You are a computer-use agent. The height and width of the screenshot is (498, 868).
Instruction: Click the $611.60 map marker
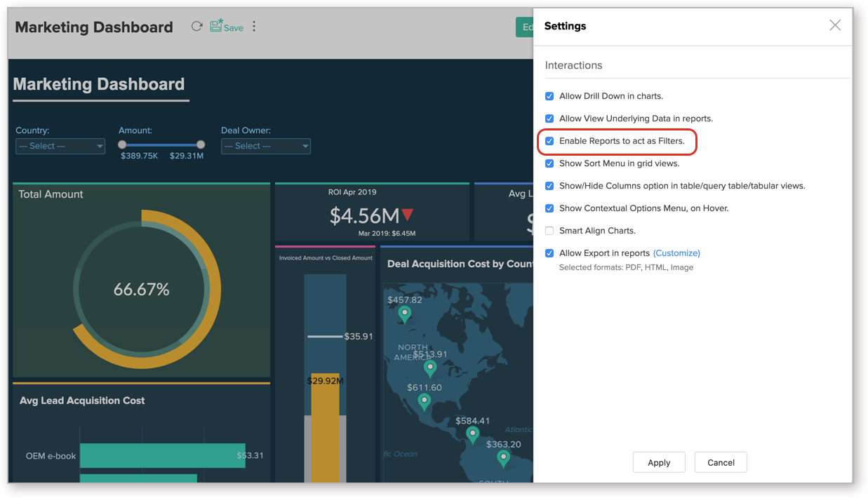coord(424,401)
